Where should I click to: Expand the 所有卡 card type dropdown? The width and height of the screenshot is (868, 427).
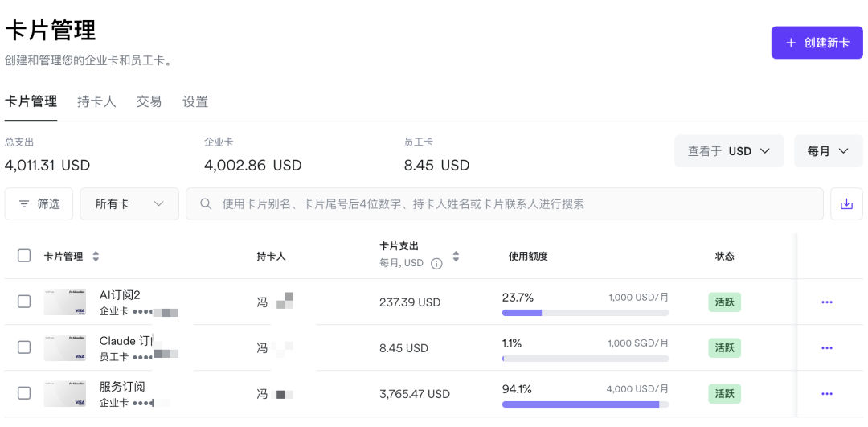[x=129, y=203]
